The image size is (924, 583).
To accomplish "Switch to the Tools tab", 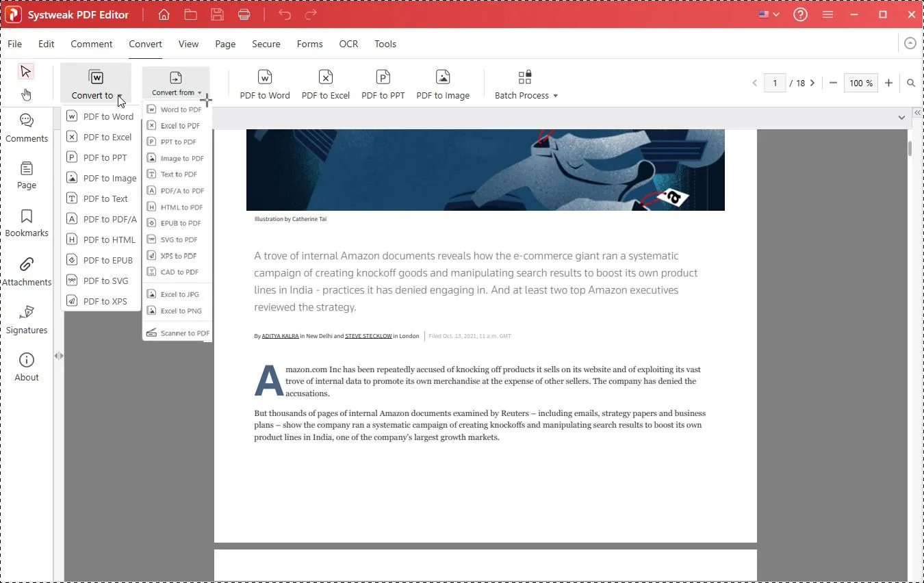I will [x=385, y=44].
